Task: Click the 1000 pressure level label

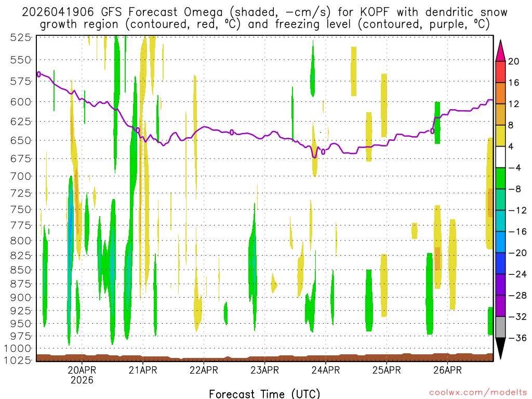Action: click(18, 349)
